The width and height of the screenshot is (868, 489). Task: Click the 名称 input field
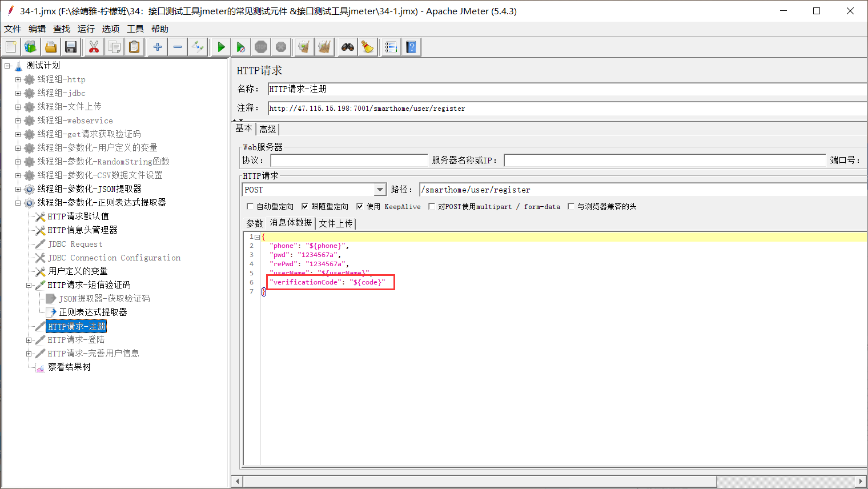pyautogui.click(x=567, y=89)
